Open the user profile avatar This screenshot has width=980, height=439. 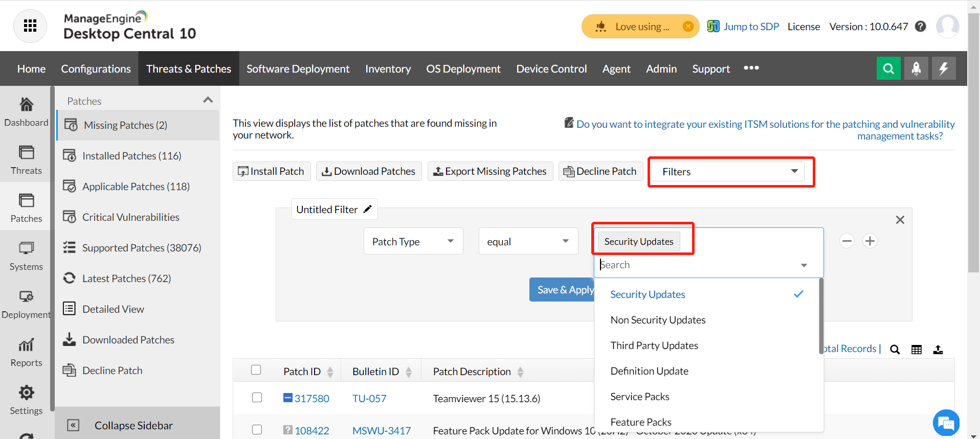[947, 26]
